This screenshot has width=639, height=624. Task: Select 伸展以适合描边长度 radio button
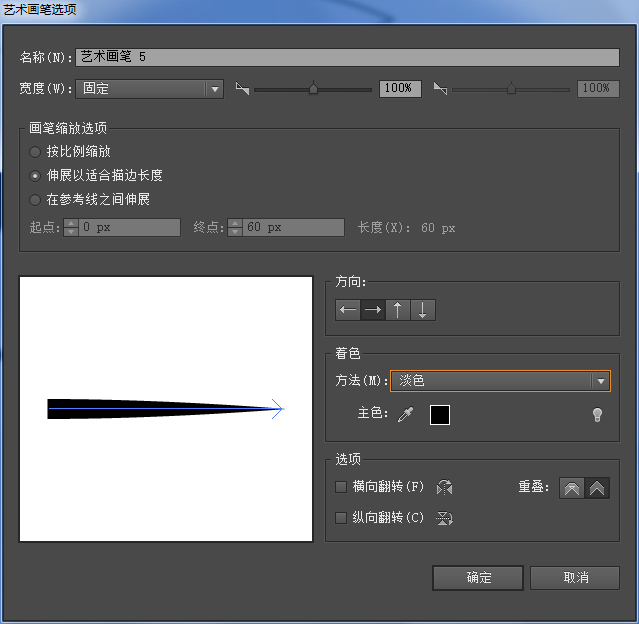(x=35, y=176)
